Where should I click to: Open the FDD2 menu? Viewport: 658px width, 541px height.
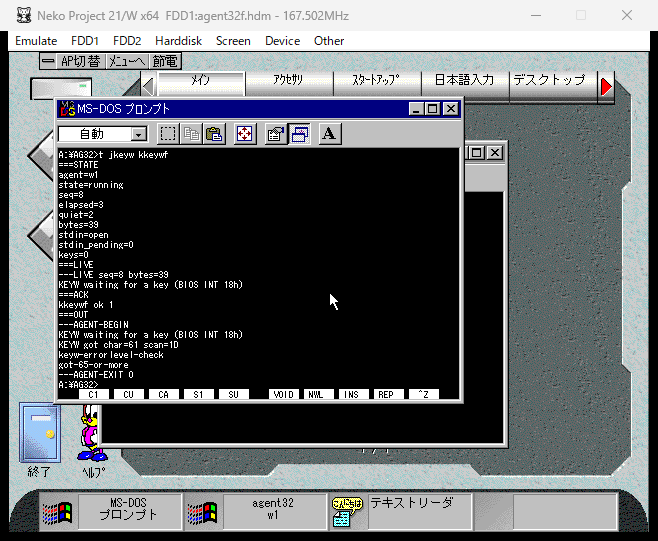pyautogui.click(x=127, y=41)
